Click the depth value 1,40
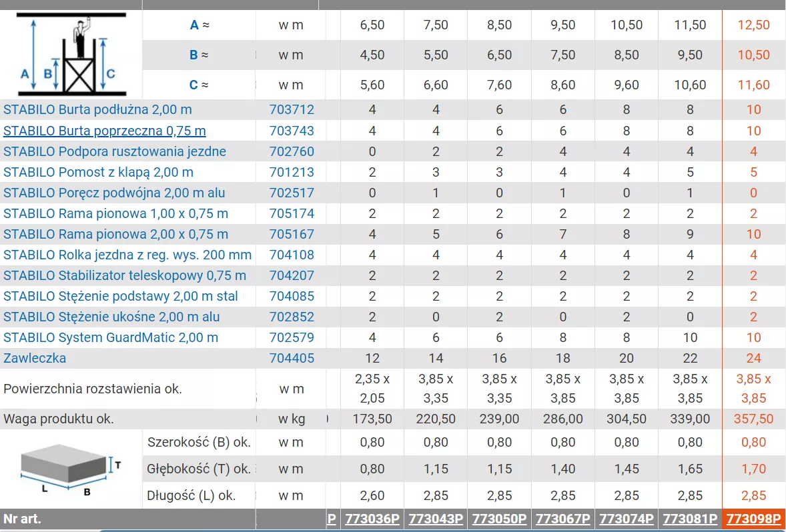The width and height of the screenshot is (786, 532). coord(563,469)
